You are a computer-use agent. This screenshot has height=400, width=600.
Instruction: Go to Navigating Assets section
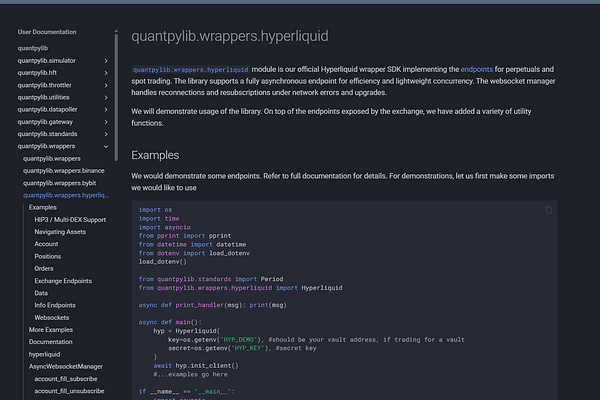tap(60, 232)
